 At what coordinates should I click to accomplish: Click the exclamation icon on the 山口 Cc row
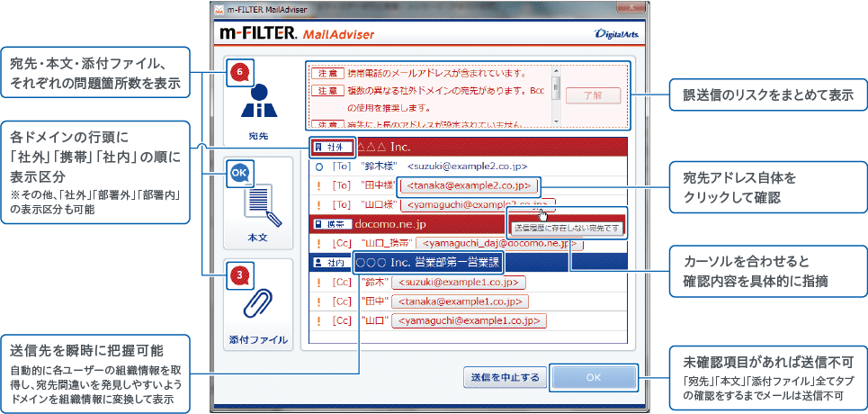(x=318, y=321)
